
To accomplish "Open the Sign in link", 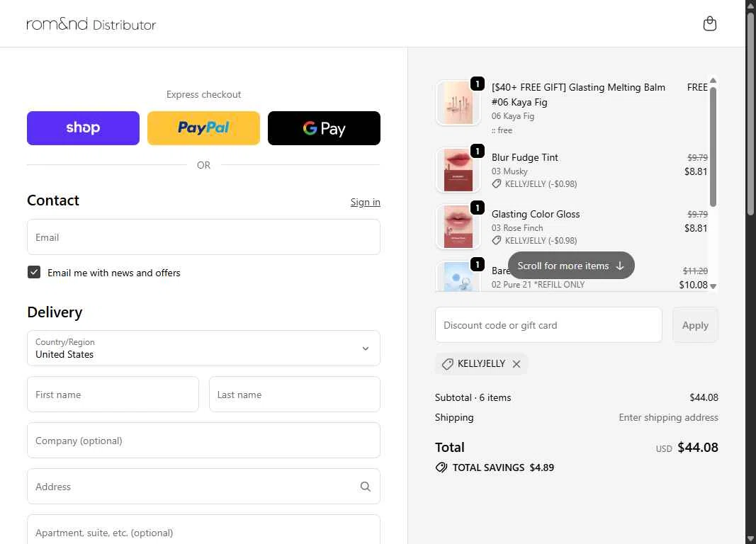I will (365, 202).
